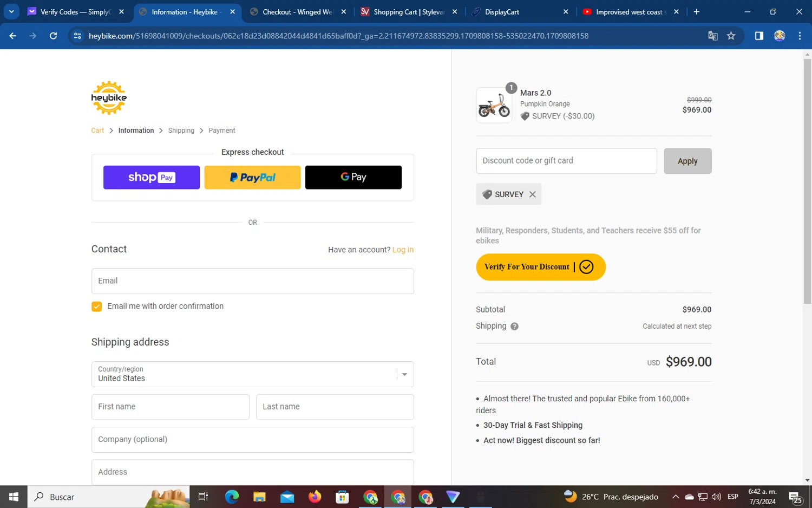This screenshot has height=508, width=812.
Task: Open the volume control in system tray
Action: click(x=716, y=497)
